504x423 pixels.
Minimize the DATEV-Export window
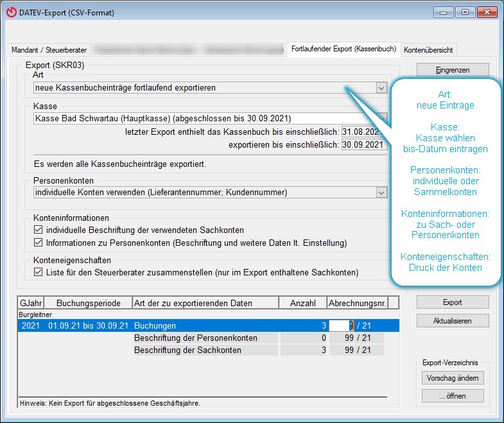443,13
